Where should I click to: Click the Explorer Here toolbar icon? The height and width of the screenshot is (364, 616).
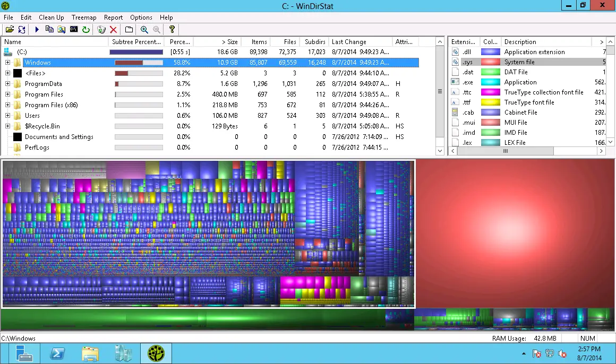tap(62, 30)
